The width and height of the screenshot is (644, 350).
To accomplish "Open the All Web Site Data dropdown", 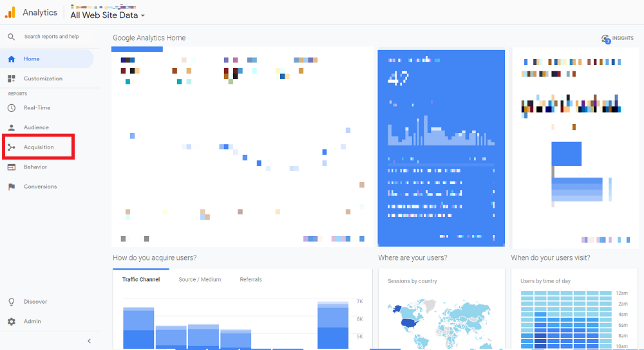I will 108,15.
